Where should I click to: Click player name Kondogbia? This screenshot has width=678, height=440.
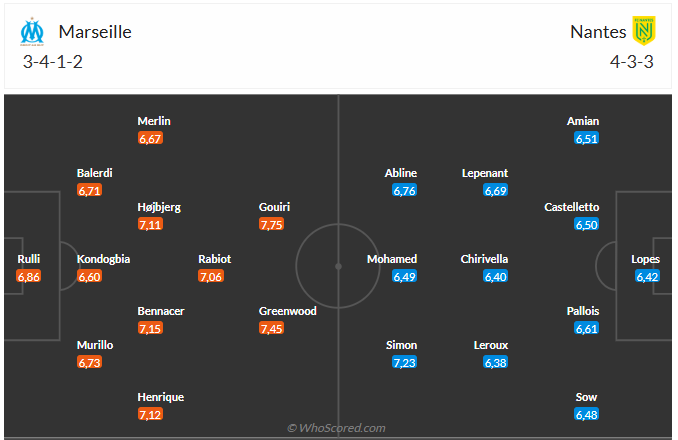coord(103,259)
